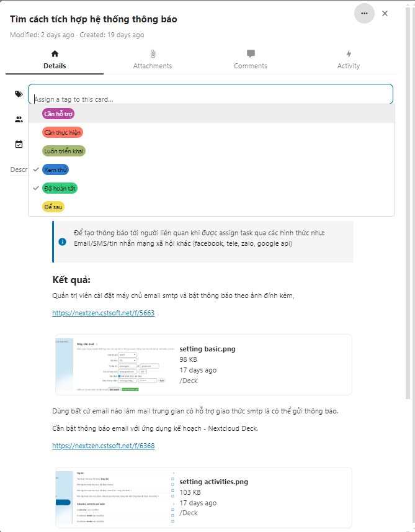Image resolution: width=415 pixels, height=532 pixels.
Task: Open link nextzen.cstsoft.net/f/6368
Action: pyautogui.click(x=104, y=446)
